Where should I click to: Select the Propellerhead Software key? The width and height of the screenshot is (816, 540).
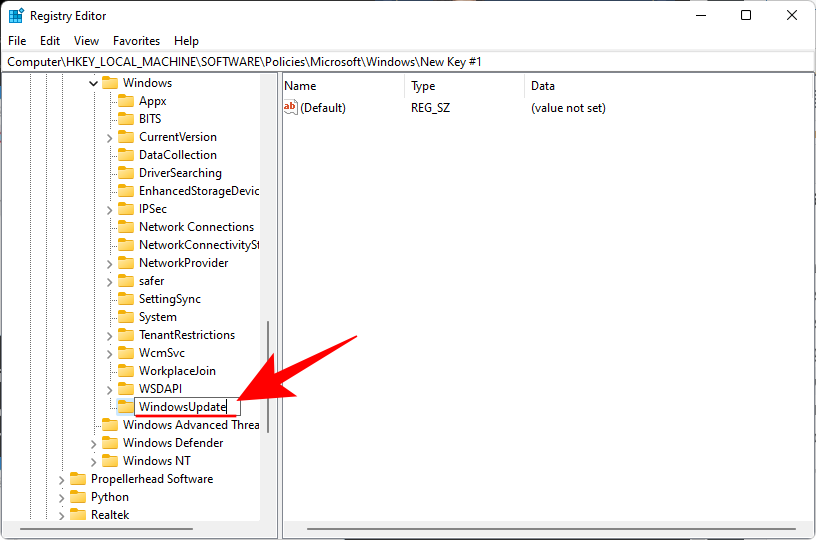[152, 479]
